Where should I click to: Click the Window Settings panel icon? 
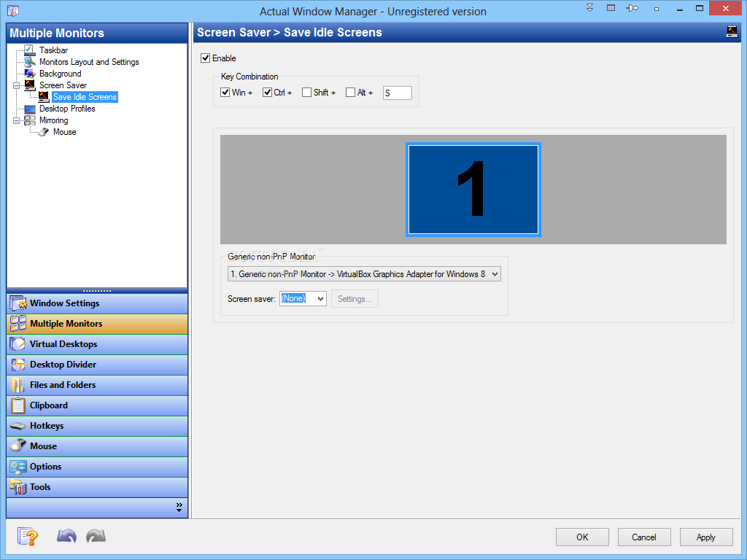point(18,303)
